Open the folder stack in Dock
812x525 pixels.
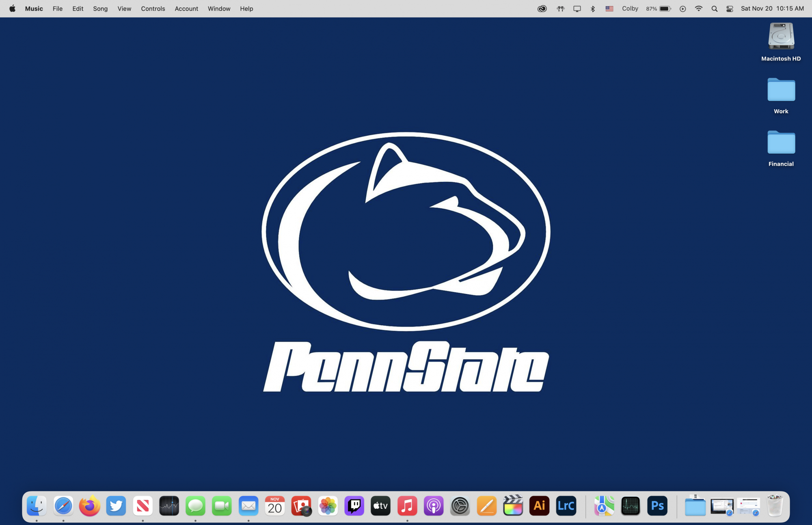tap(695, 506)
